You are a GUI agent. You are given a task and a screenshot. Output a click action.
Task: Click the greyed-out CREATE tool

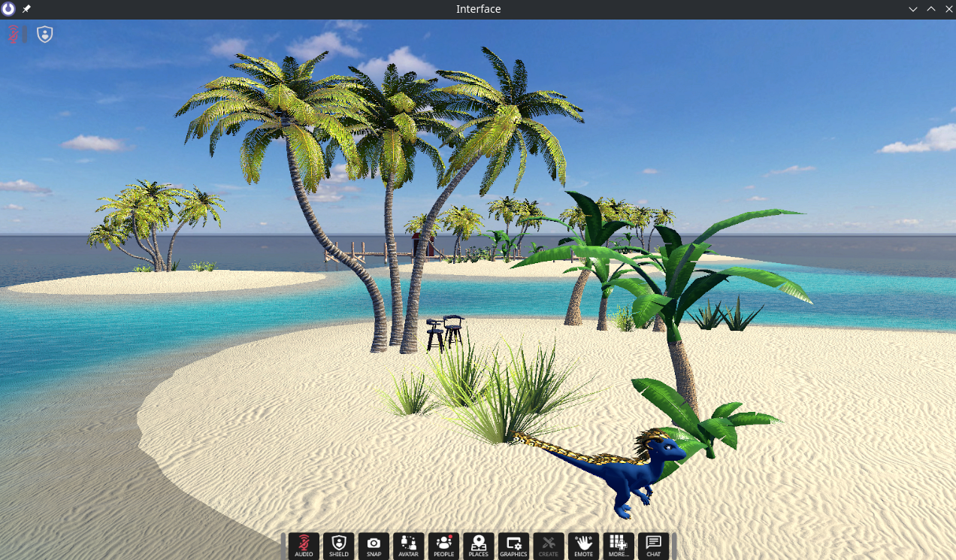549,546
